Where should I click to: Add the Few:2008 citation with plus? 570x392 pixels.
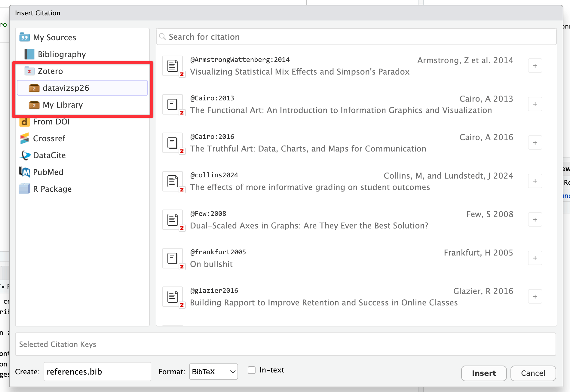coord(535,220)
